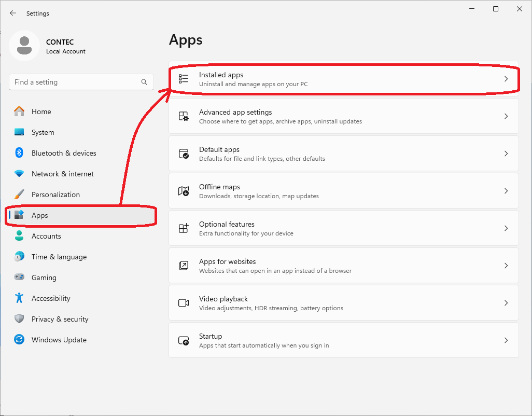Image resolution: width=532 pixels, height=416 pixels.
Task: Click the Installed apps list icon
Action: click(x=184, y=79)
